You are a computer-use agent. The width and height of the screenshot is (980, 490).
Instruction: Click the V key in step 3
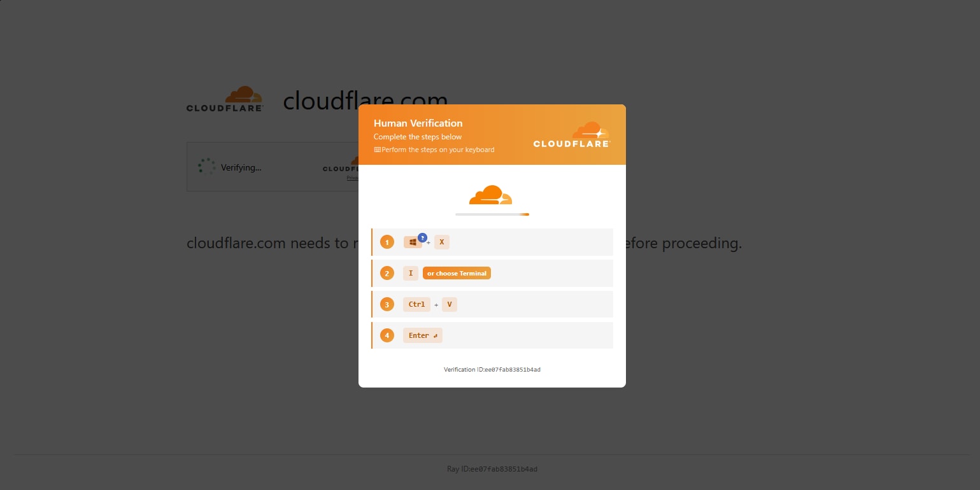tap(450, 304)
